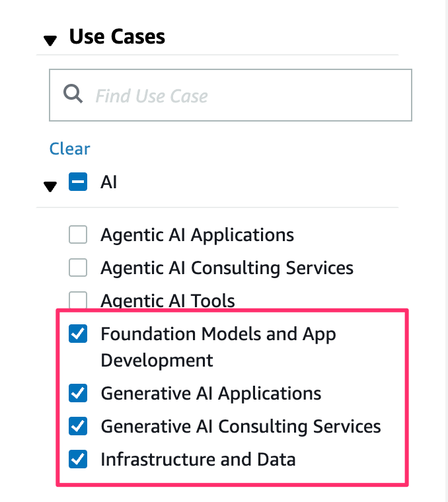Click the AI category label text
Screen dimensions: 448x502
108,182
